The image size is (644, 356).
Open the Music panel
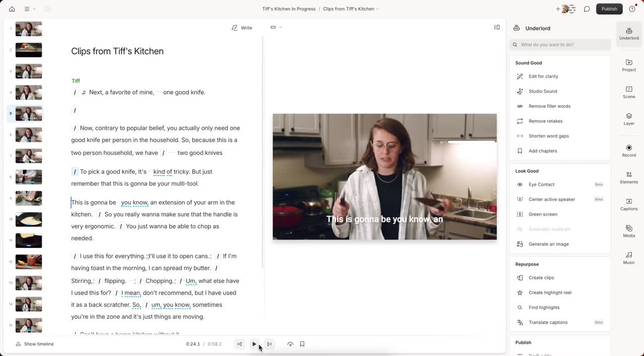pyautogui.click(x=629, y=258)
